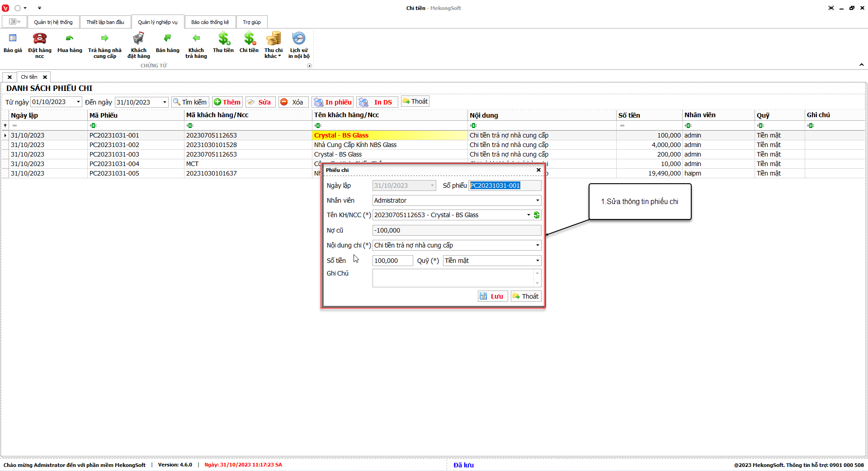Click the refresh icon beside Tên KH/NCC
868x471 pixels.
[x=537, y=215]
